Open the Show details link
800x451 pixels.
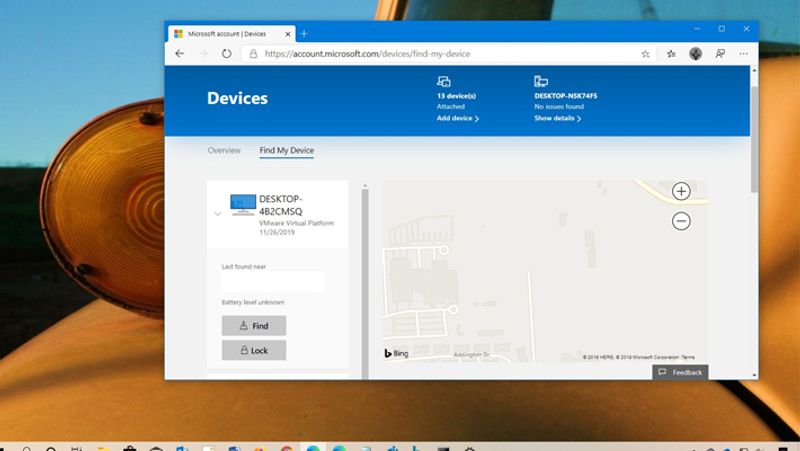tap(558, 118)
